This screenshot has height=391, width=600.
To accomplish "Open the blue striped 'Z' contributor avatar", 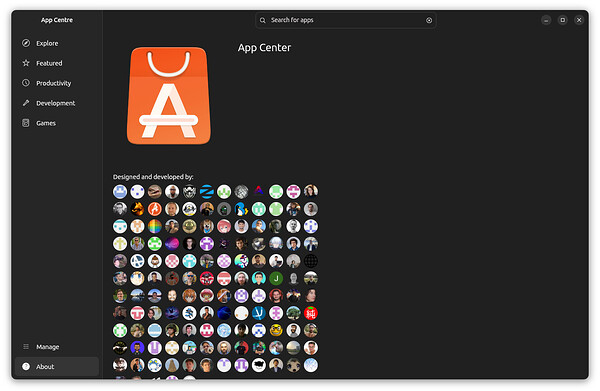I will point(207,192).
